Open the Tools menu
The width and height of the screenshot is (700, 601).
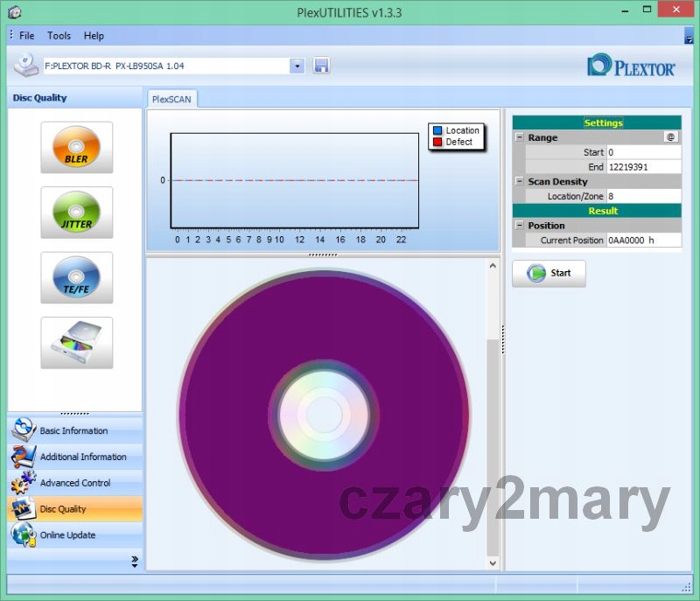point(59,36)
